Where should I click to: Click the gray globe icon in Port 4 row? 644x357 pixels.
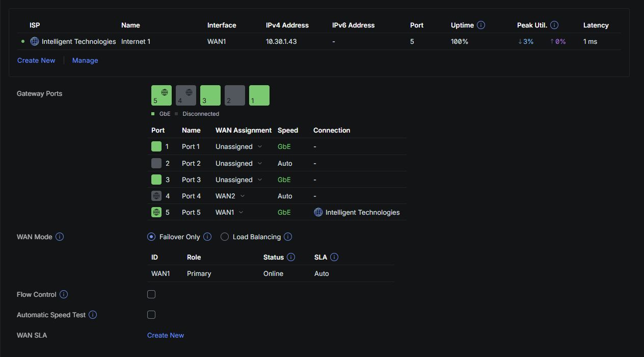(156, 196)
